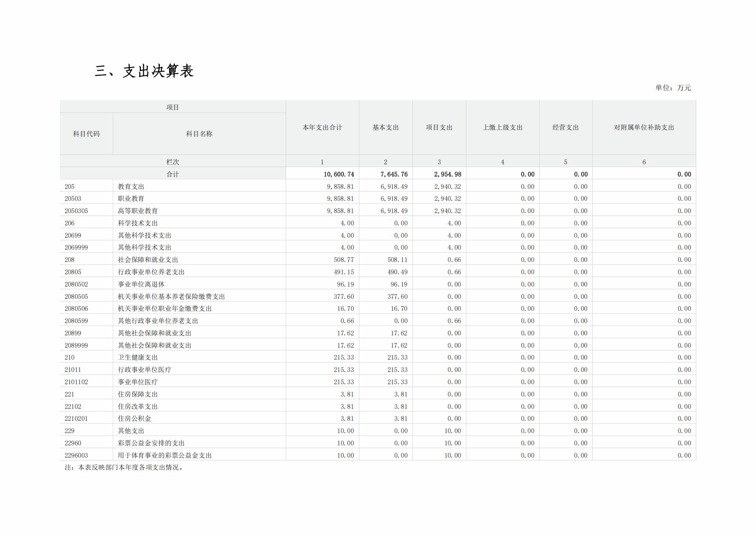Click the 基本支出 column header
This screenshot has width=756, height=535.
(385, 127)
